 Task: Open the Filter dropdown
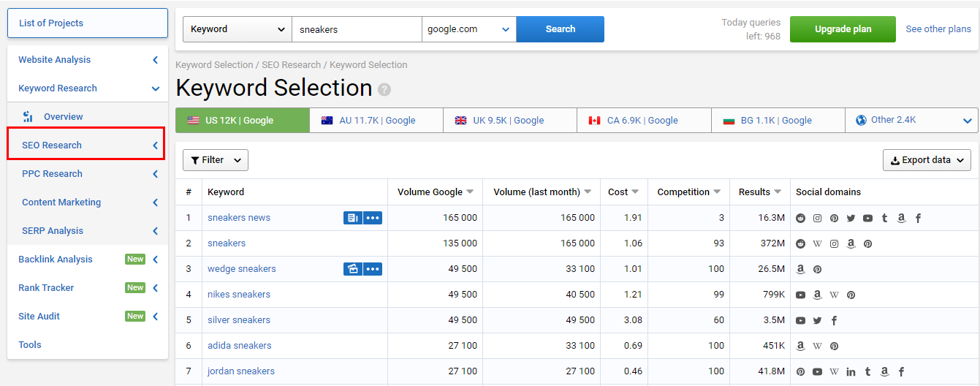[x=216, y=160]
